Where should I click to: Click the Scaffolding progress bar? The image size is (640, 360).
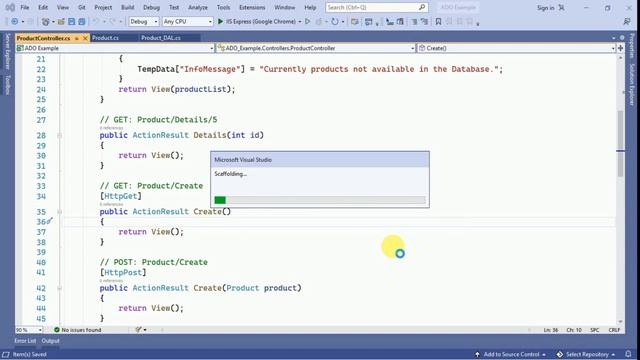tap(320, 200)
